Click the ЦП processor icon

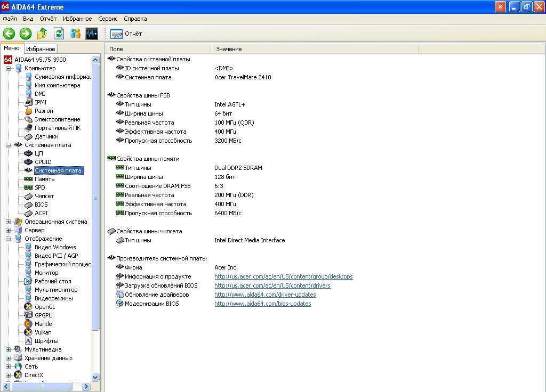(x=28, y=153)
